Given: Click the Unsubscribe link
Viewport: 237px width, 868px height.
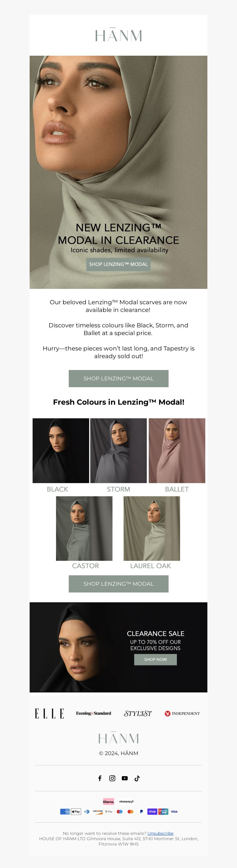Looking at the screenshot, I should tap(161, 833).
